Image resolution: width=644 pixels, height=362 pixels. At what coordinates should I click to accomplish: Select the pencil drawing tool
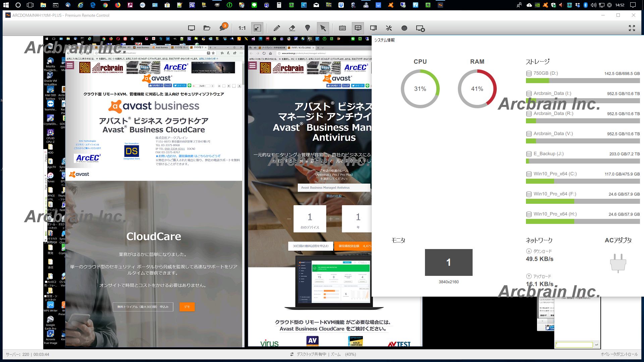277,28
